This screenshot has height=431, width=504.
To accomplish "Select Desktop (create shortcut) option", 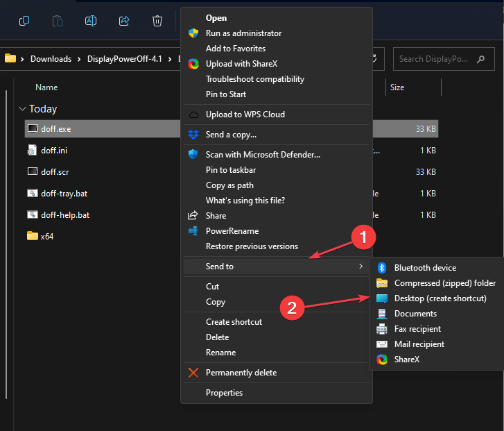I will [x=440, y=298].
